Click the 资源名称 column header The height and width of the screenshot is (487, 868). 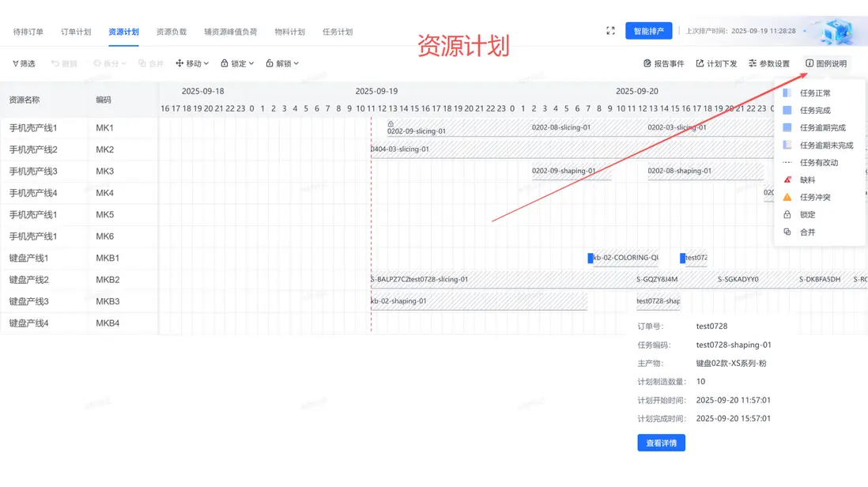click(x=25, y=100)
